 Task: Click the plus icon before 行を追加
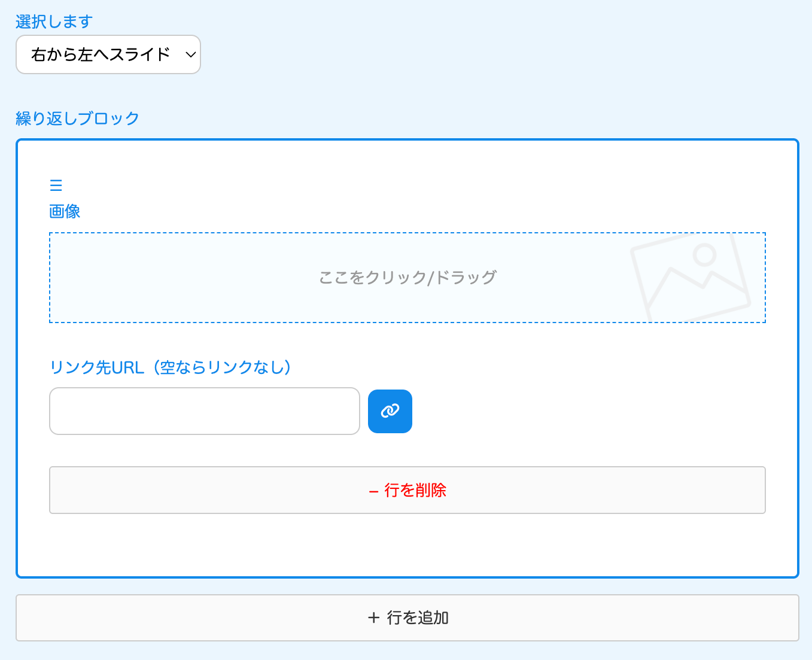[374, 618]
